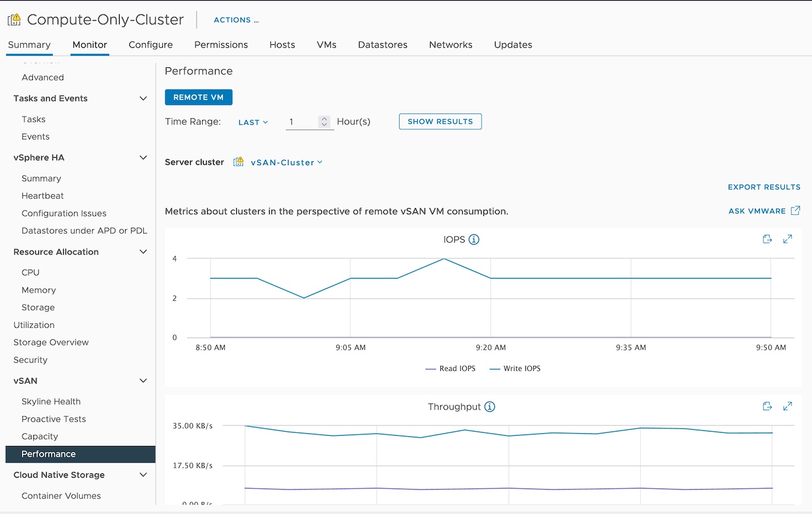This screenshot has width=812, height=514.
Task: Toggle the Write IOPS series in the legend
Action: [x=514, y=368]
